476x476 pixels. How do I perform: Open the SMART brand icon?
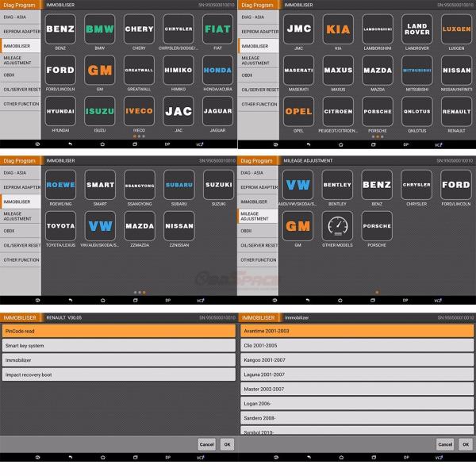(100, 185)
